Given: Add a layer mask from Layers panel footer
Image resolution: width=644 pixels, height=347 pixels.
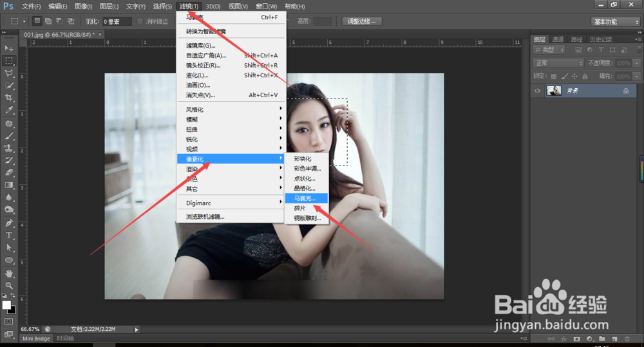Looking at the screenshot, I should pos(577,339).
